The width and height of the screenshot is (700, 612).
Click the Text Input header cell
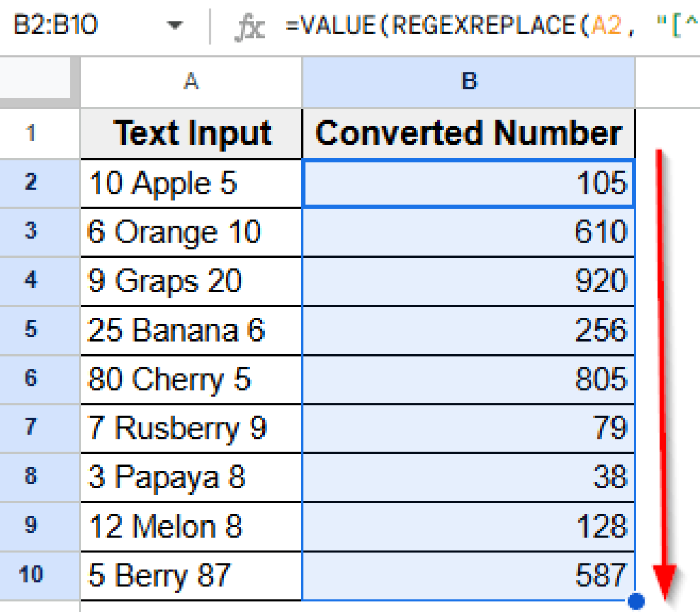pyautogui.click(x=190, y=134)
